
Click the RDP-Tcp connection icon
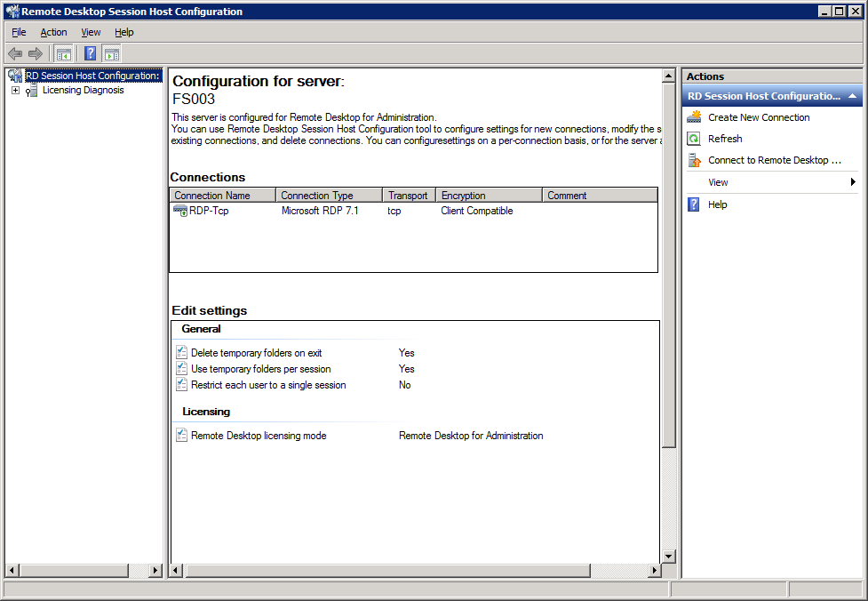click(x=180, y=211)
